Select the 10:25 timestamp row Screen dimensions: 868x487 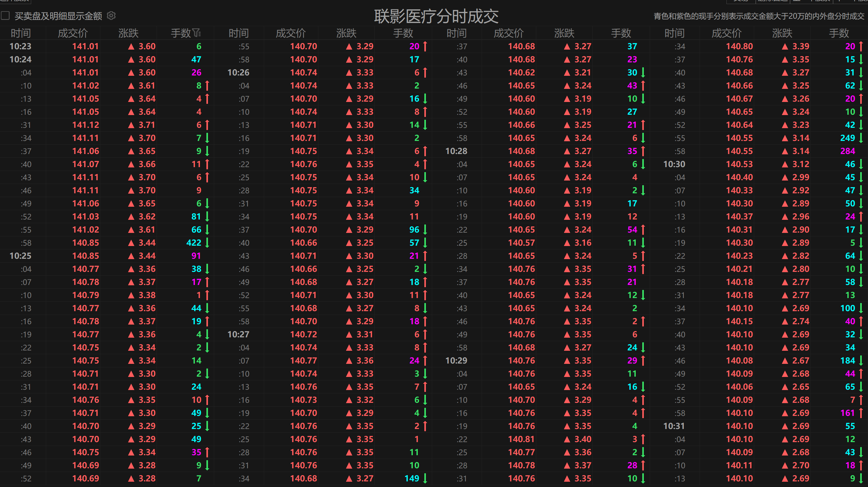pyautogui.click(x=21, y=256)
